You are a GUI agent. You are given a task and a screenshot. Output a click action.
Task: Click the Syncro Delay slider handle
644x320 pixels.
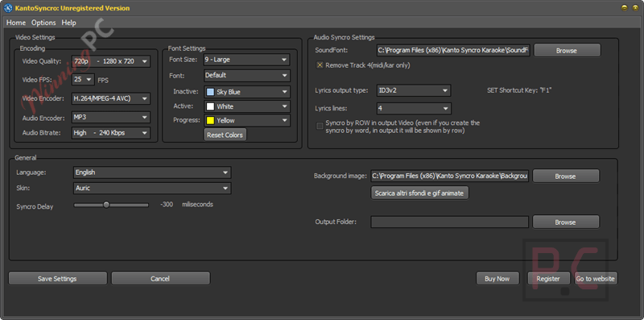click(x=106, y=205)
